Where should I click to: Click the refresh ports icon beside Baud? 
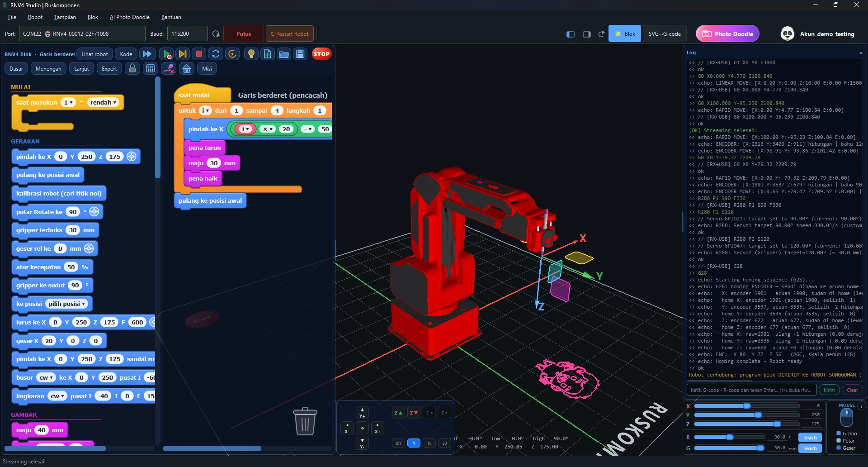click(216, 34)
